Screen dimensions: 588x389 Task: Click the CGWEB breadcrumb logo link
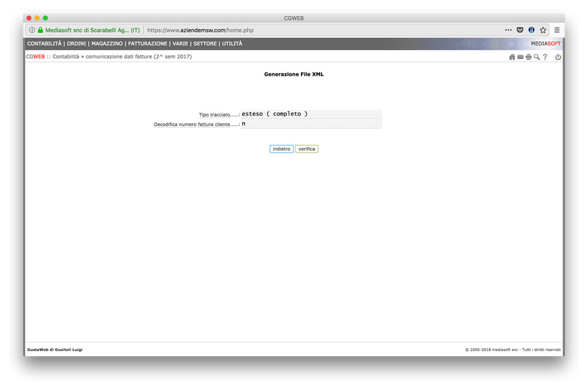pyautogui.click(x=35, y=57)
